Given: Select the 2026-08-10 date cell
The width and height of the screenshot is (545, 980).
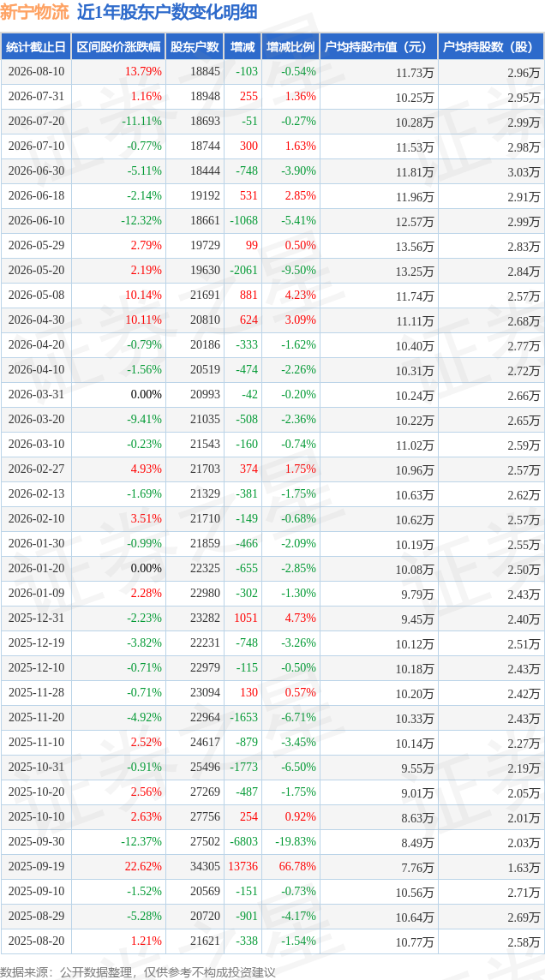Looking at the screenshot, I should [36, 72].
